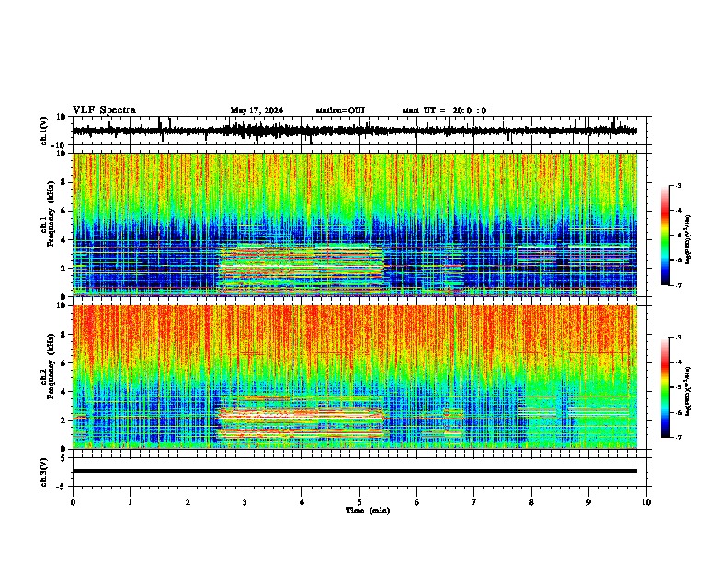Click the 2 kHz tick on ch.1 spectrogram
The height and width of the screenshot is (563, 728).
pos(63,269)
